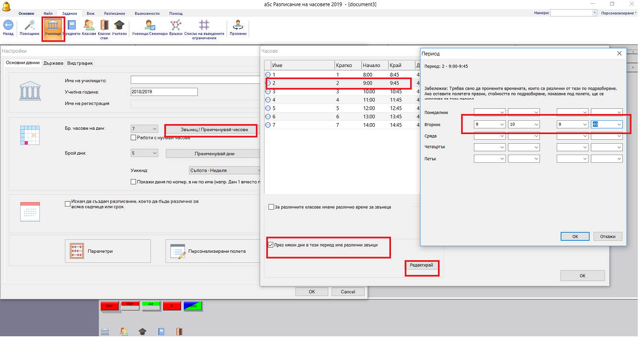Select the blue-green diagonal lesson card
This screenshot has height=362, width=644.
(193, 305)
